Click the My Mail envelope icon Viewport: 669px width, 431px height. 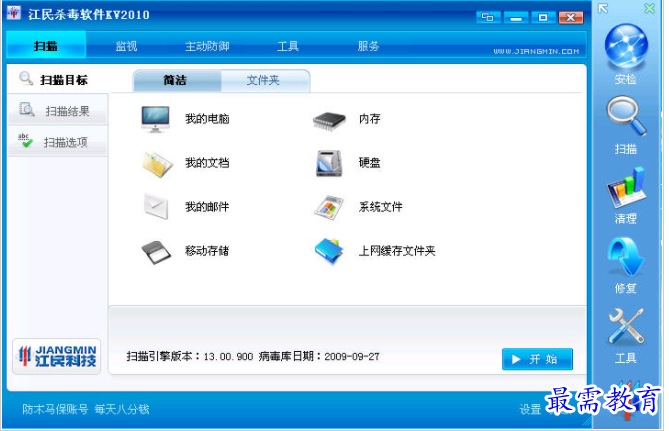(156, 207)
